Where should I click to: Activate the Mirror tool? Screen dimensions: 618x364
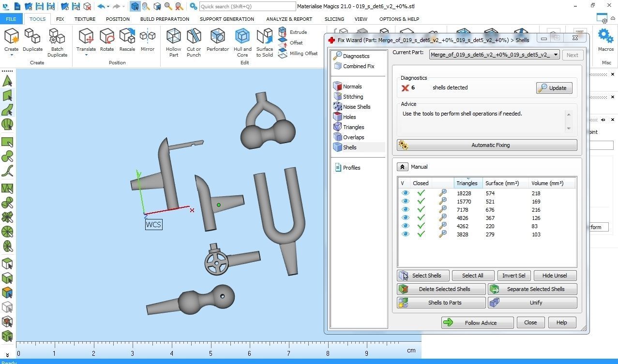[148, 40]
